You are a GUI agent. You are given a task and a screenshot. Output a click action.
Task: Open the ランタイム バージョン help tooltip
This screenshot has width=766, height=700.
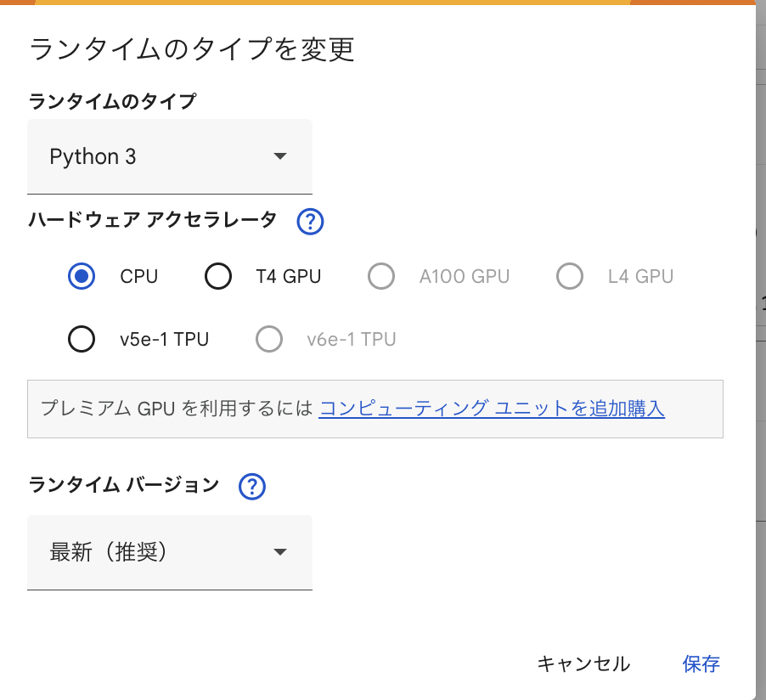(251, 486)
